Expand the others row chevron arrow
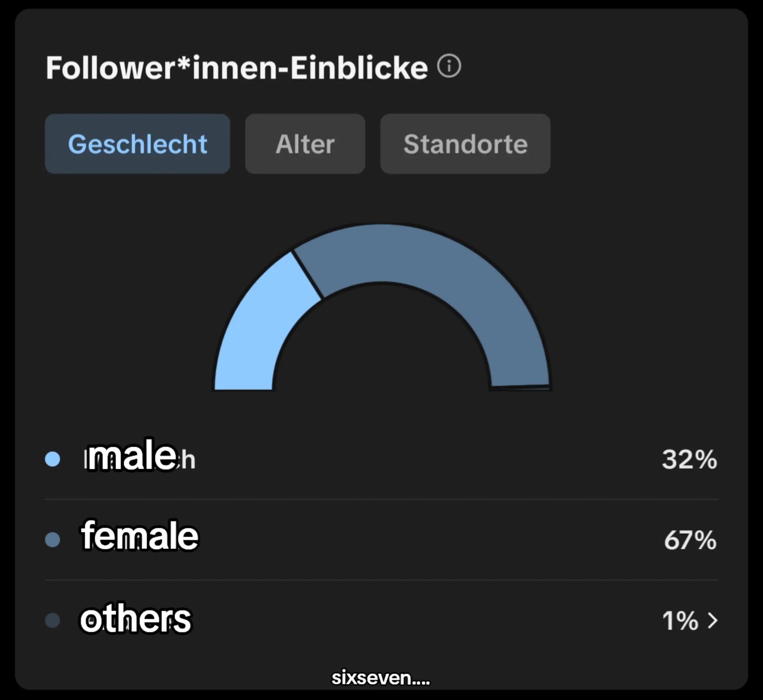 (x=713, y=620)
